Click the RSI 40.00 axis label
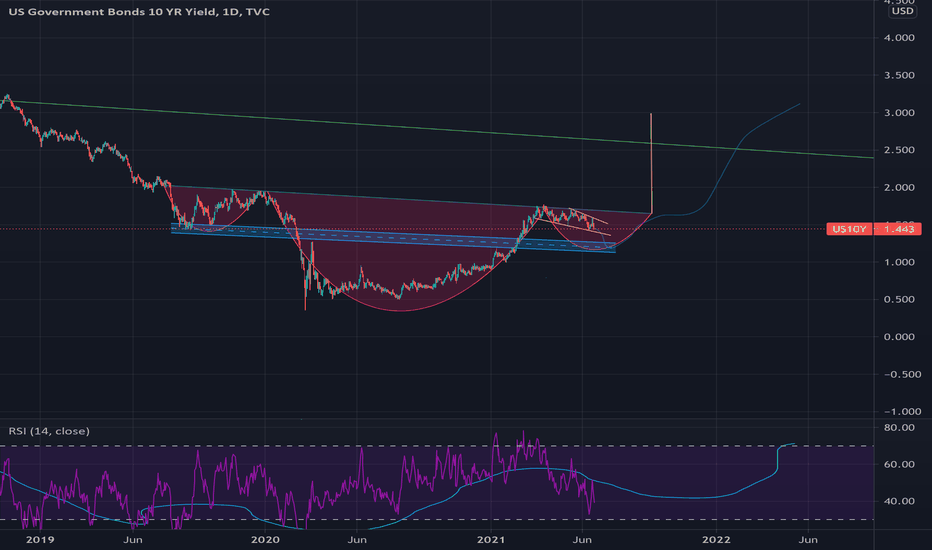 pos(899,501)
